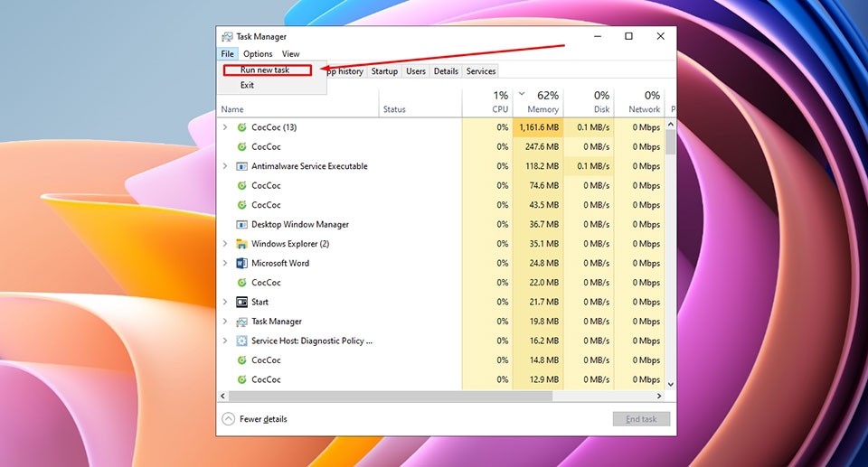Click the Desktop Window Manager icon
The width and height of the screenshot is (868, 467).
(x=242, y=224)
